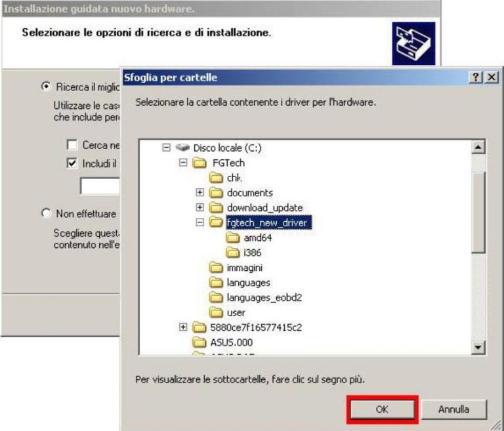Click the 'Disco locale (C:)' label
This screenshot has width=504, height=431.
pyautogui.click(x=227, y=148)
